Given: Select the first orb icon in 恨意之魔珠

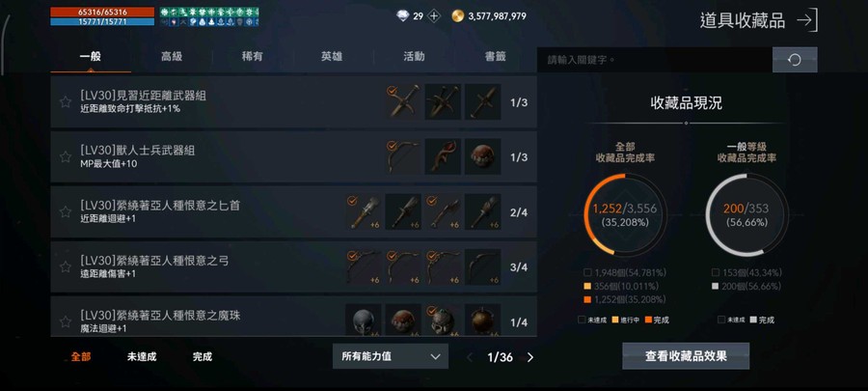Looking at the screenshot, I should (364, 321).
